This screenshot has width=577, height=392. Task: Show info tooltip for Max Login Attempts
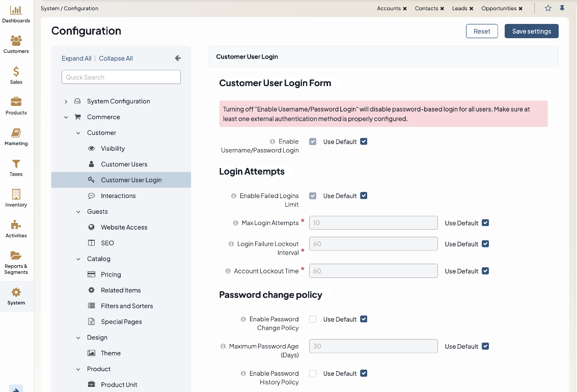pyautogui.click(x=236, y=223)
